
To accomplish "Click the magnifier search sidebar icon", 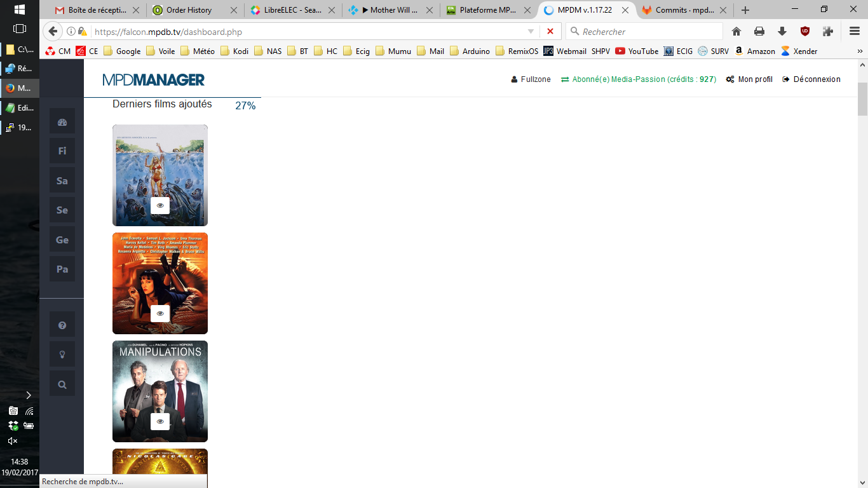I will (x=62, y=384).
